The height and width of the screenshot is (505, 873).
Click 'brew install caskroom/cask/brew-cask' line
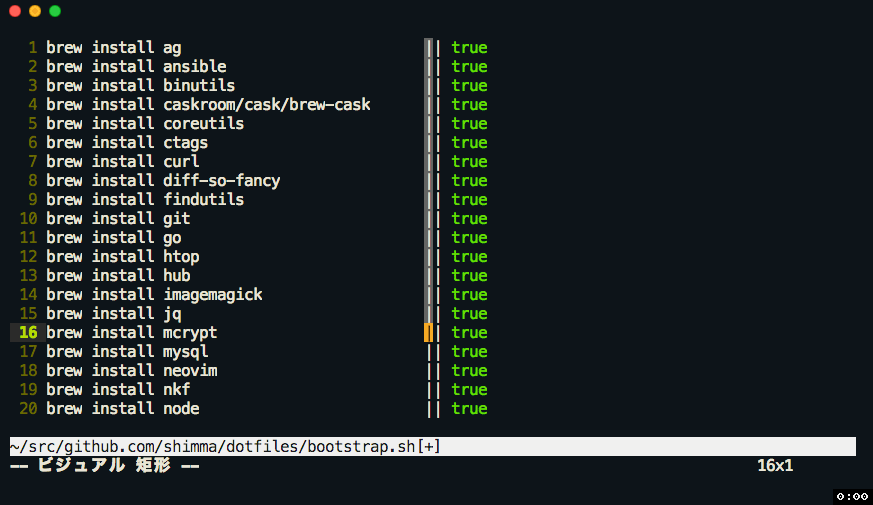tap(208, 105)
